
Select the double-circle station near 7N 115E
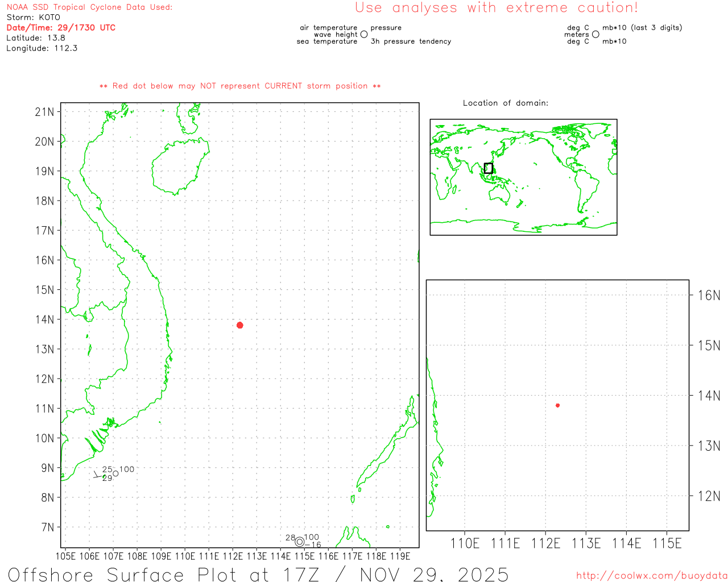(300, 542)
